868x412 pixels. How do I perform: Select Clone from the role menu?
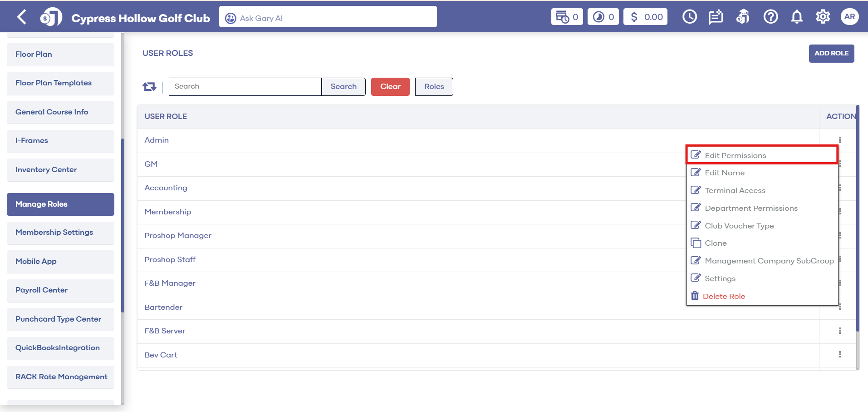coord(716,243)
